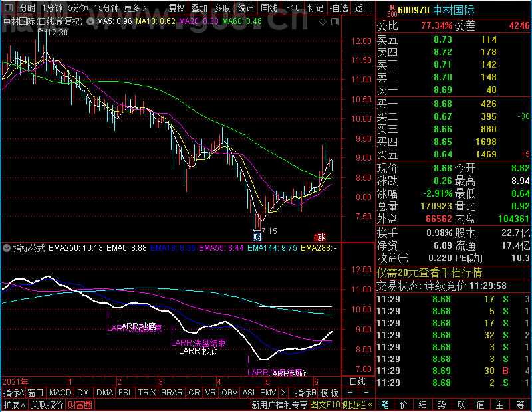This screenshot has width=532, height=412.
Task: Click the 窗口 window option
Action: 36,393
